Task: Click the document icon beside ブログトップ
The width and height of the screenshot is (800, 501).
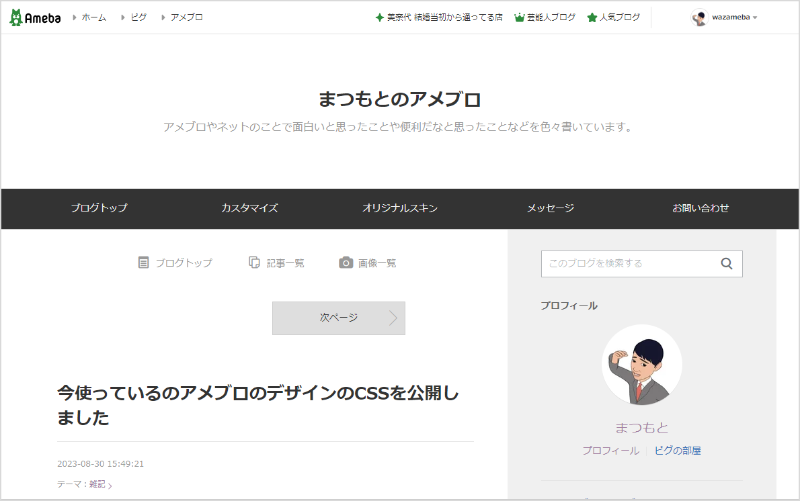Action: point(143,263)
